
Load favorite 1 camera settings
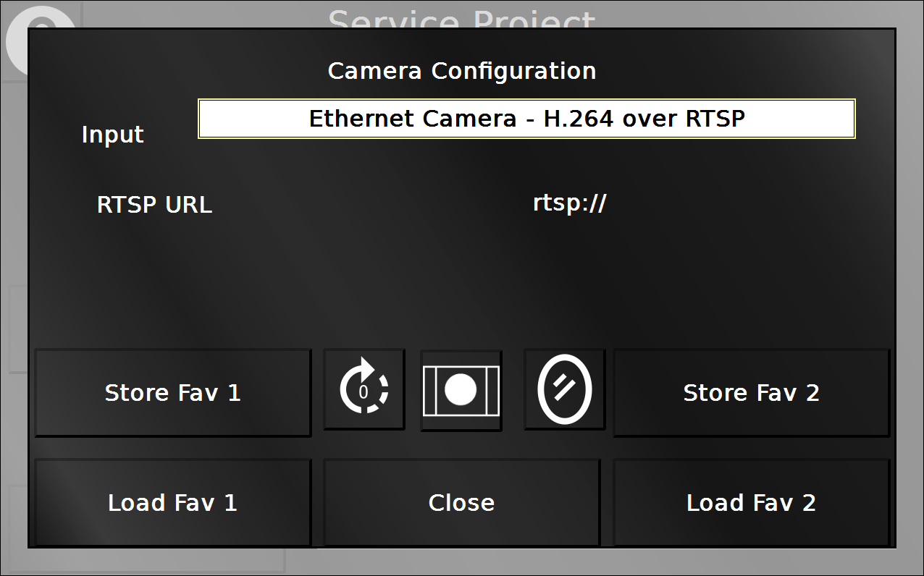(172, 503)
